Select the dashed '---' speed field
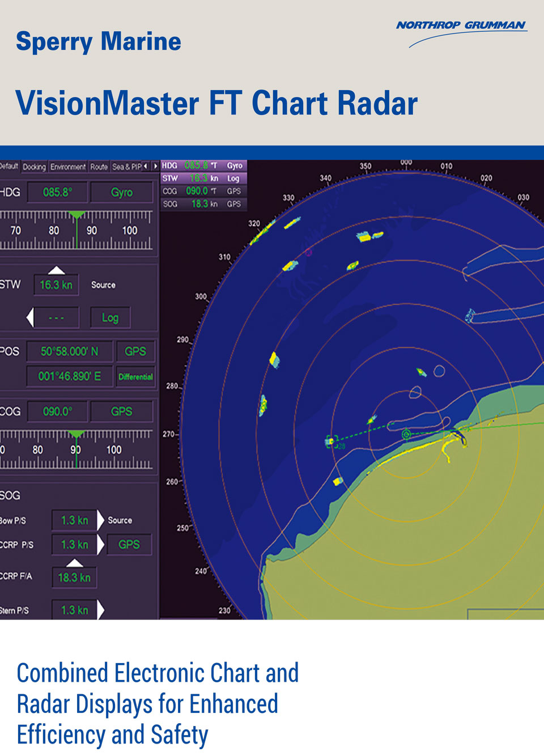Screen dimensions: 544x756 [57, 317]
